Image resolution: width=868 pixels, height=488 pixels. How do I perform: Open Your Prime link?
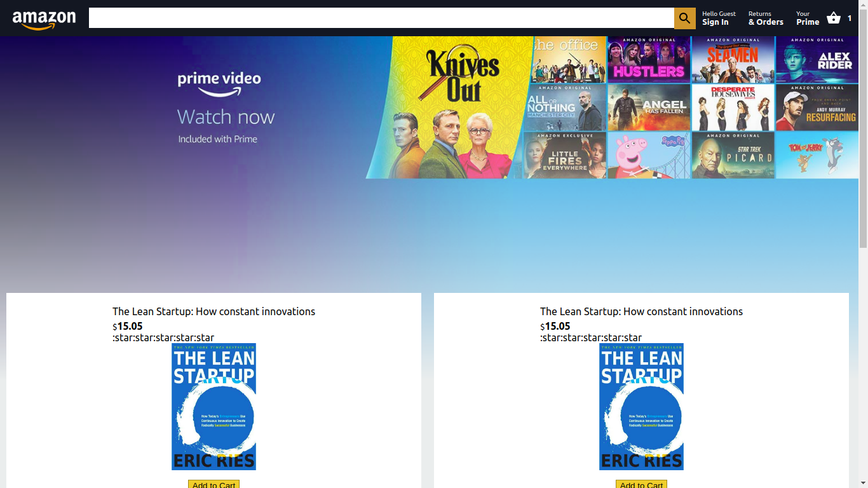[807, 18]
